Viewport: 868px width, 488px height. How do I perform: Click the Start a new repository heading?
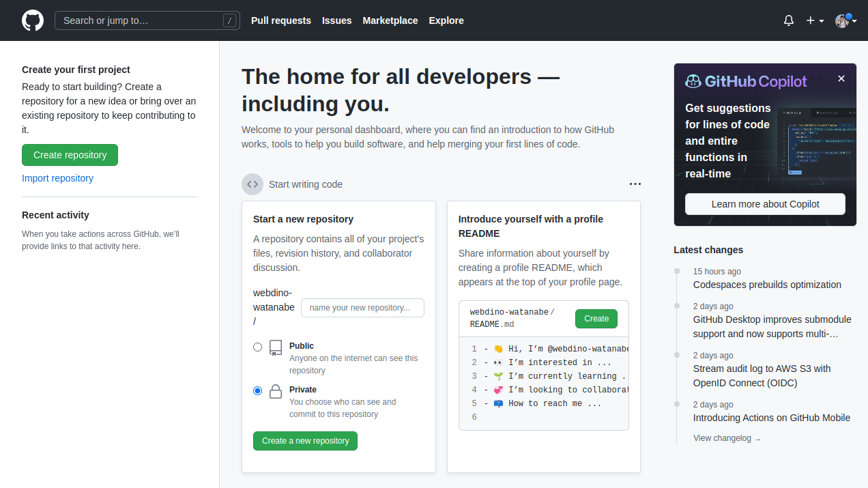303,219
